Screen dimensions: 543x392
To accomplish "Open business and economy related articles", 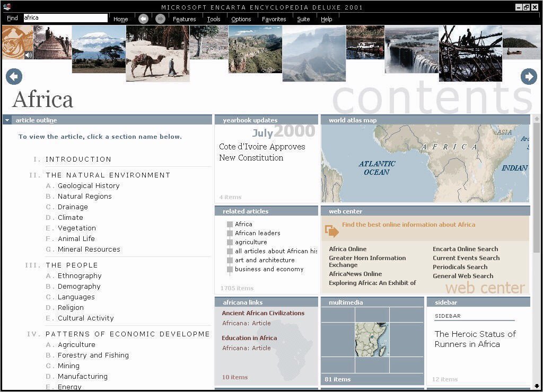I will point(269,269).
